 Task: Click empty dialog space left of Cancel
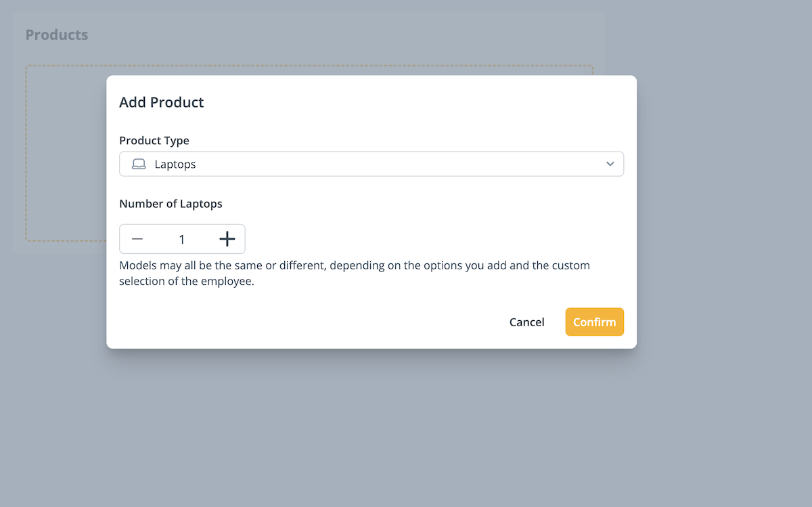tap(304, 322)
